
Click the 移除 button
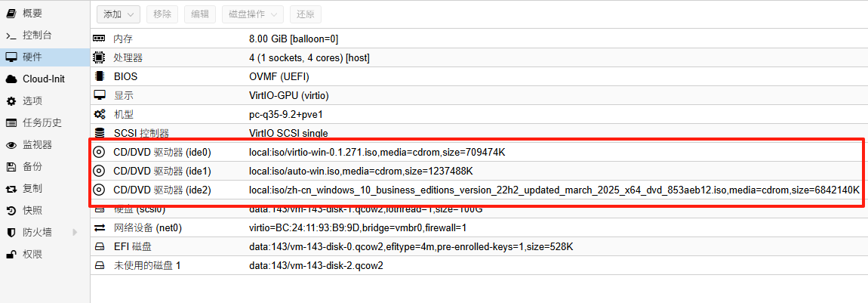pyautogui.click(x=162, y=14)
